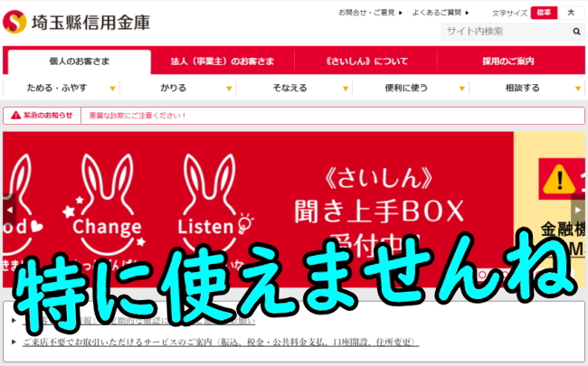
Task: Open the 採用のご案内 tab
Action: tap(508, 61)
